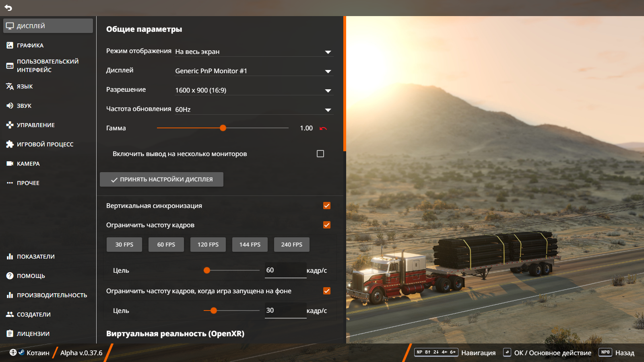The image size is (644, 362).
Task: Enable the multi-monitor output checkbox
Action: pos(320,154)
